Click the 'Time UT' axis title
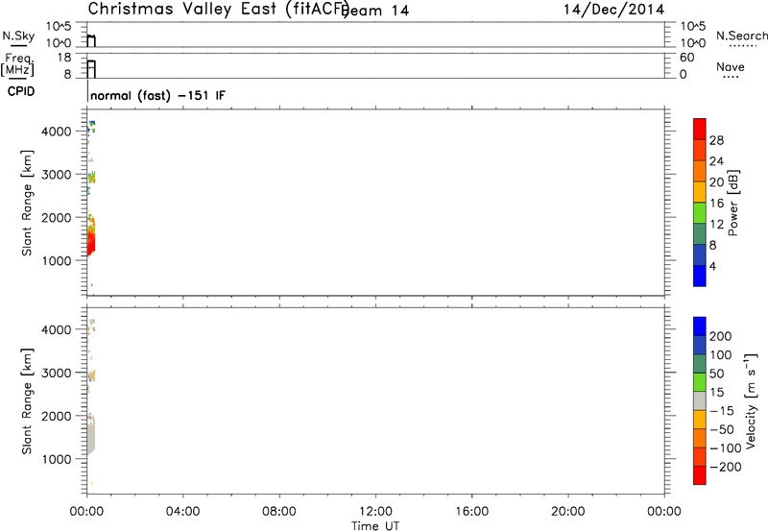 [x=375, y=525]
